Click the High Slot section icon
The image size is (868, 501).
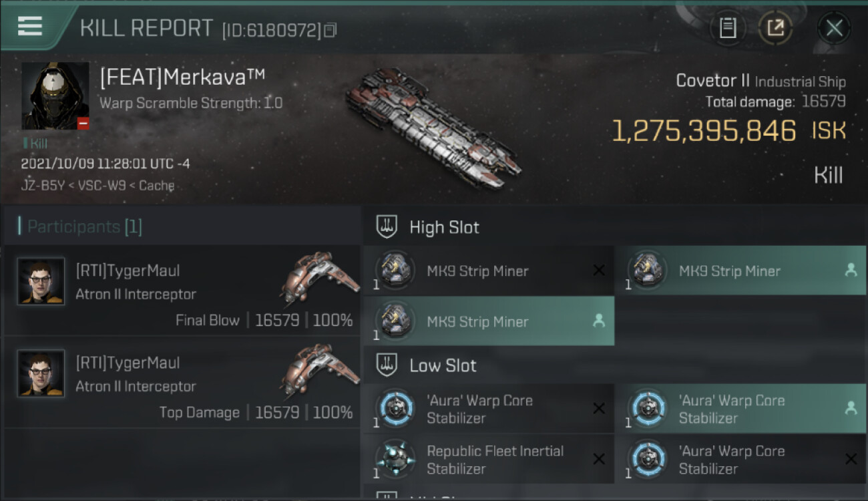click(387, 227)
